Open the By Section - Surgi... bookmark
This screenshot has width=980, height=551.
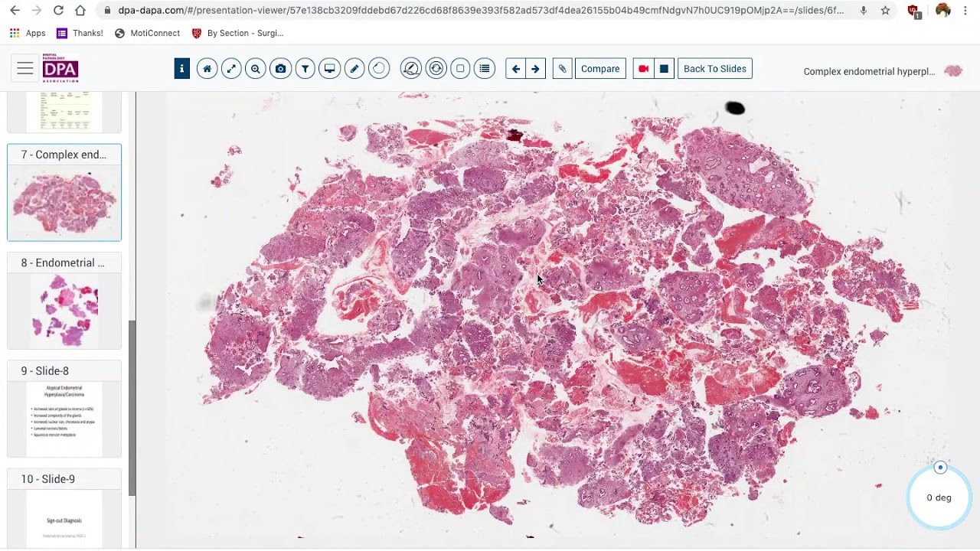(x=237, y=33)
